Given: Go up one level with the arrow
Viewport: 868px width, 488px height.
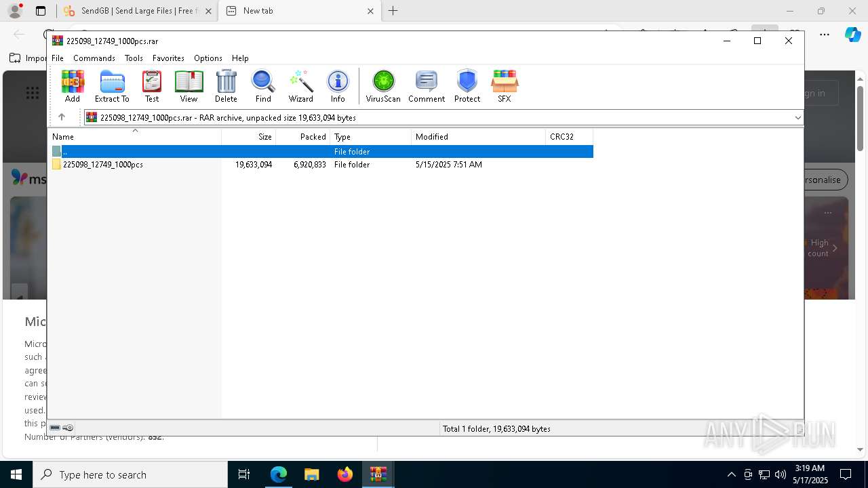Looking at the screenshot, I should tap(62, 117).
